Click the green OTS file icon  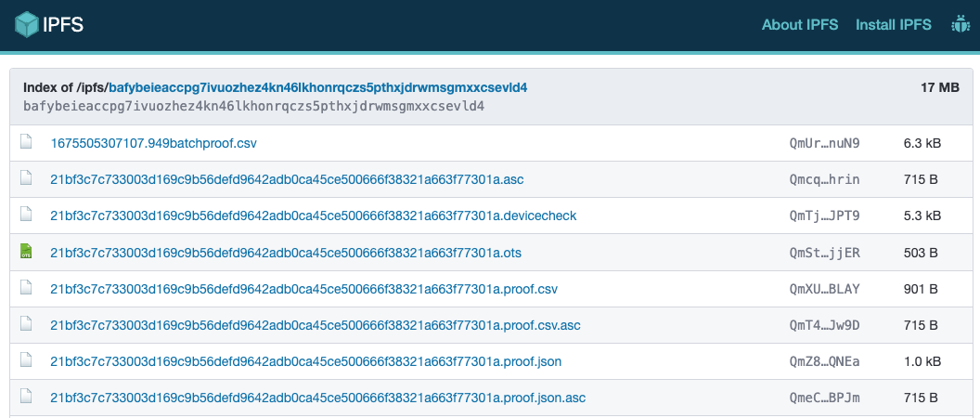click(x=27, y=252)
